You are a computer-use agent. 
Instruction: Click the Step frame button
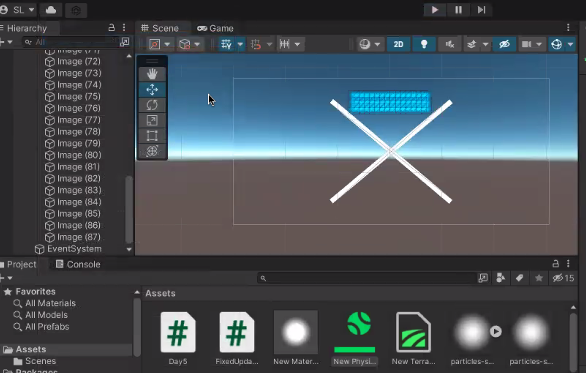coord(481,10)
